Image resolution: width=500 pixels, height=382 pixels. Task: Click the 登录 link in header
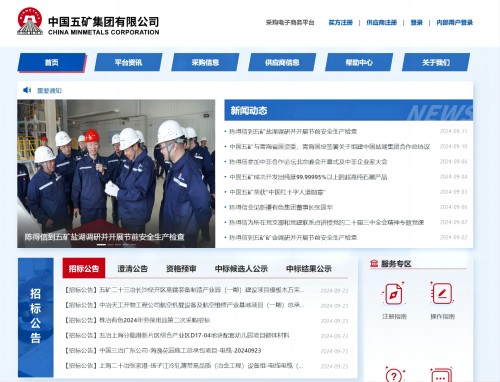tap(417, 22)
